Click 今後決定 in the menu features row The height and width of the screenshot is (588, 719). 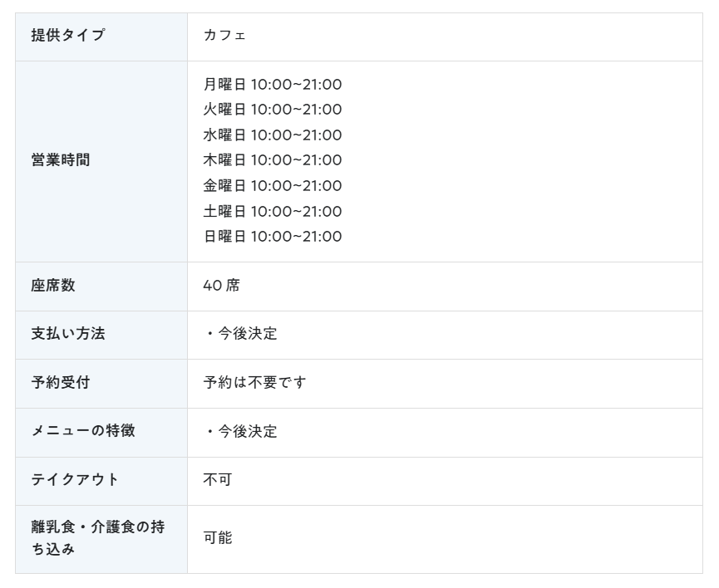tap(248, 431)
